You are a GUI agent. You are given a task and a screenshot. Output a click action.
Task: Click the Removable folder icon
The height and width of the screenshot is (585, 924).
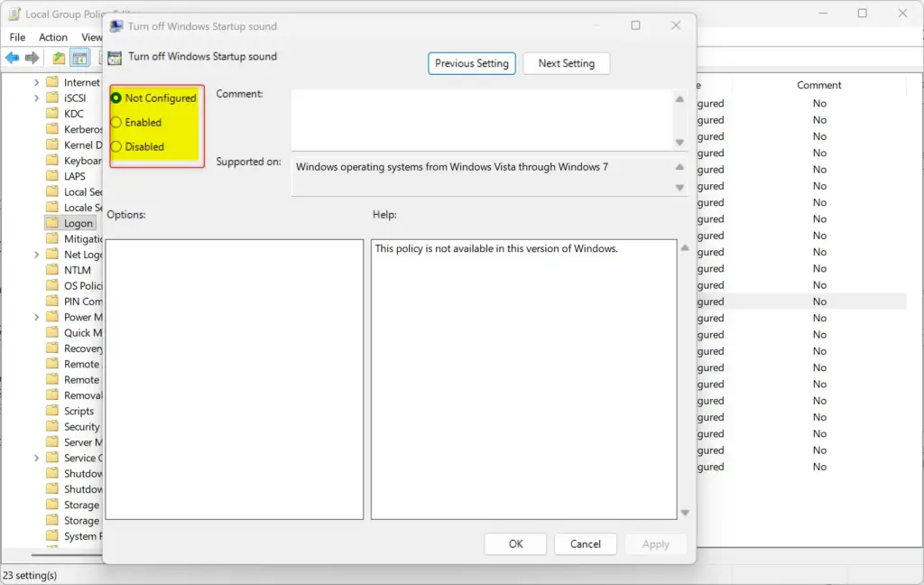(x=52, y=395)
